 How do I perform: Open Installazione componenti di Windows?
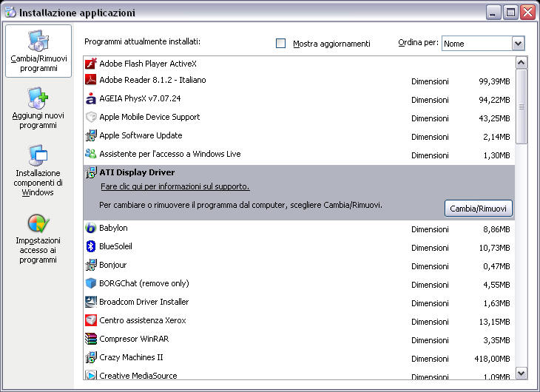38,171
